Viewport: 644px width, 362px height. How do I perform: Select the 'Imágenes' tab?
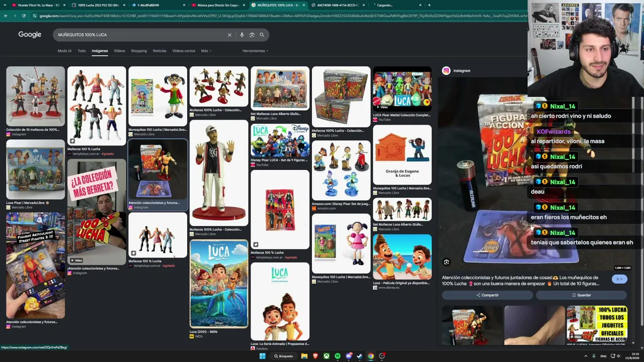[100, 51]
